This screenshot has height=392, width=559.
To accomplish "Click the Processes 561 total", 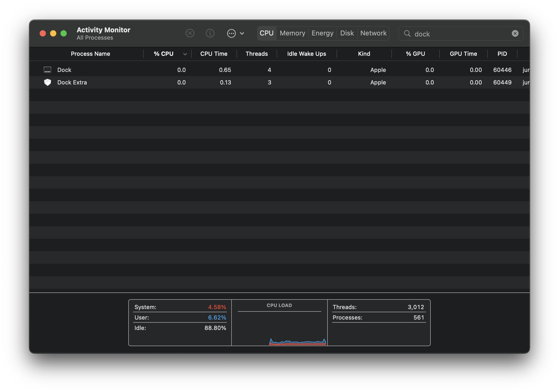I will point(419,317).
